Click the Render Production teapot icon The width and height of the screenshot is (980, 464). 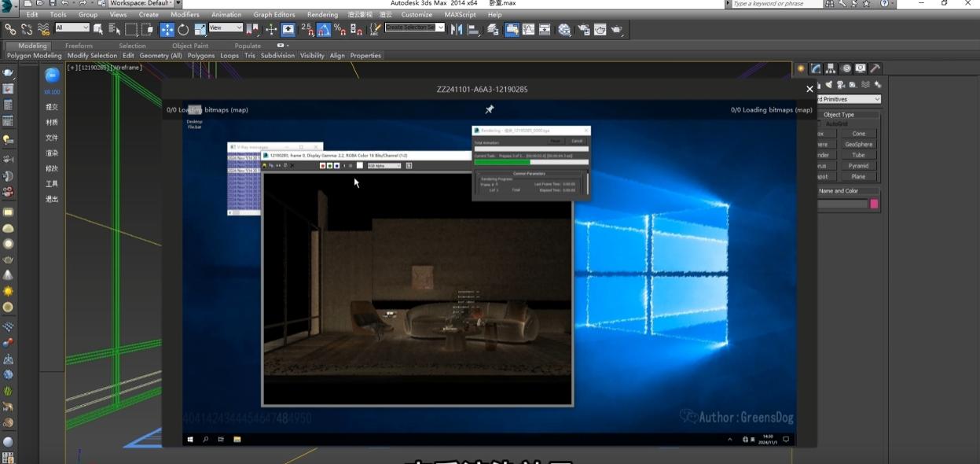617,30
